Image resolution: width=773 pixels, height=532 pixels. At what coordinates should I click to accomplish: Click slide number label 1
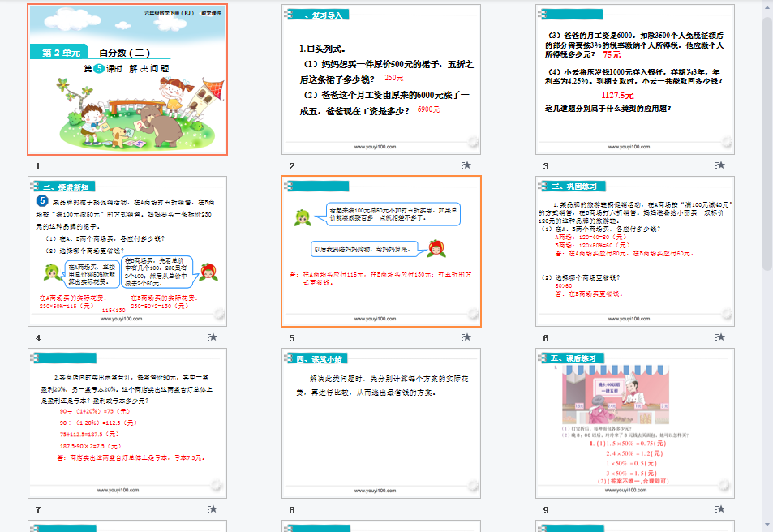click(x=38, y=166)
